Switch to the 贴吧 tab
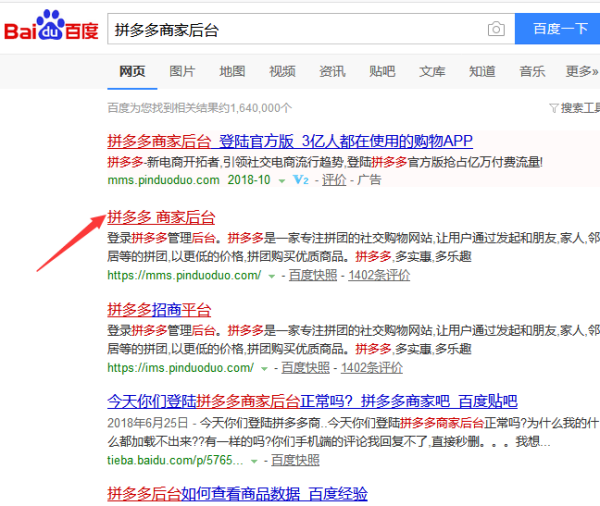Image resolution: width=600 pixels, height=506 pixels. point(382,71)
